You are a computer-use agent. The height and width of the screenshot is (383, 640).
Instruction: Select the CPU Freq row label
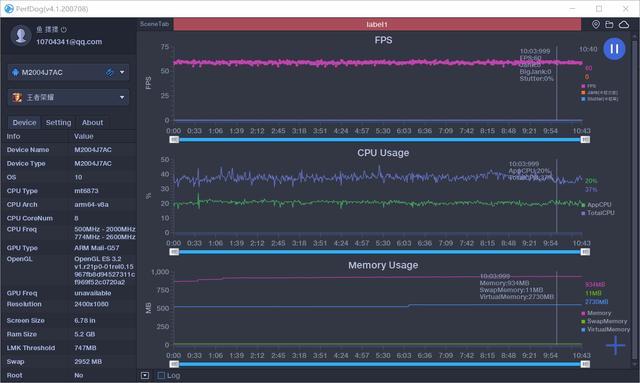[22, 229]
